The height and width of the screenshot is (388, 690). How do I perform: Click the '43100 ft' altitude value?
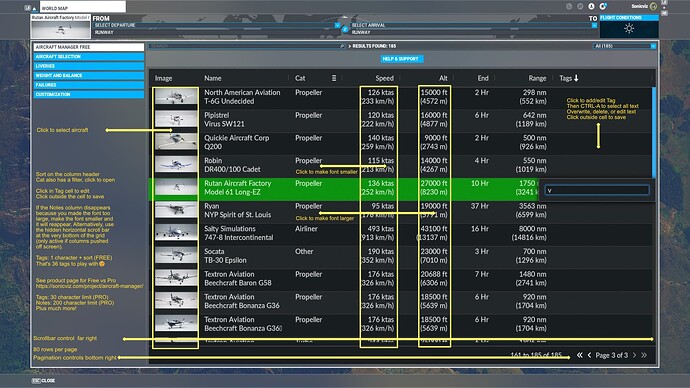pyautogui.click(x=434, y=229)
